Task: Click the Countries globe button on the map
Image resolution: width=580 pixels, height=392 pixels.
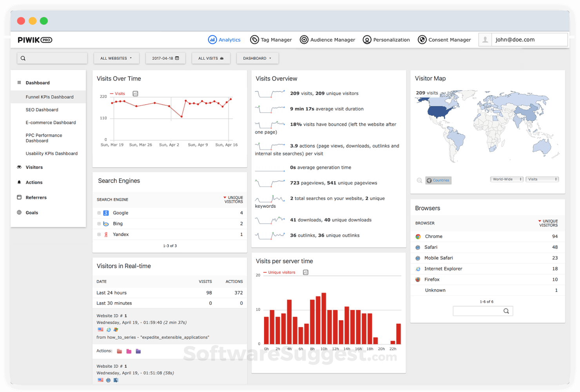Action: tap(438, 180)
